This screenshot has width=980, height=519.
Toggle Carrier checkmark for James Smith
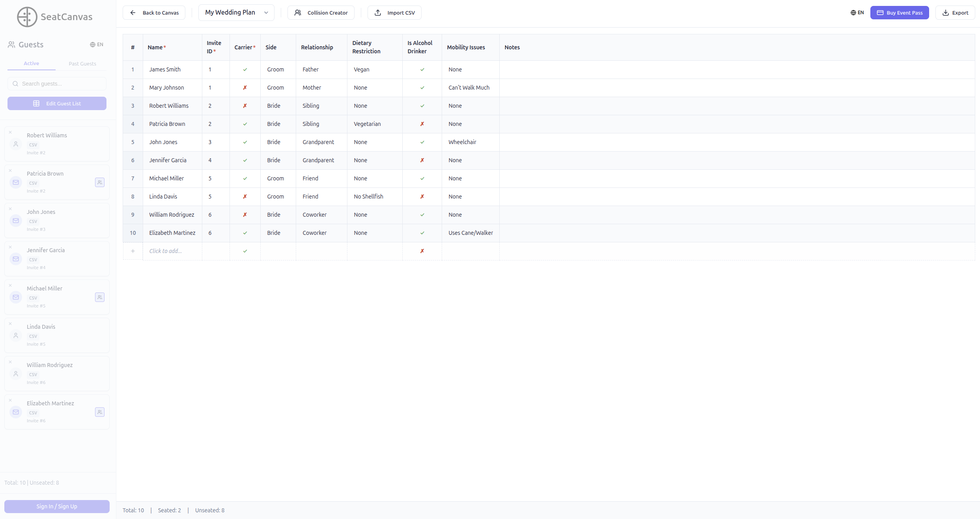pos(245,69)
